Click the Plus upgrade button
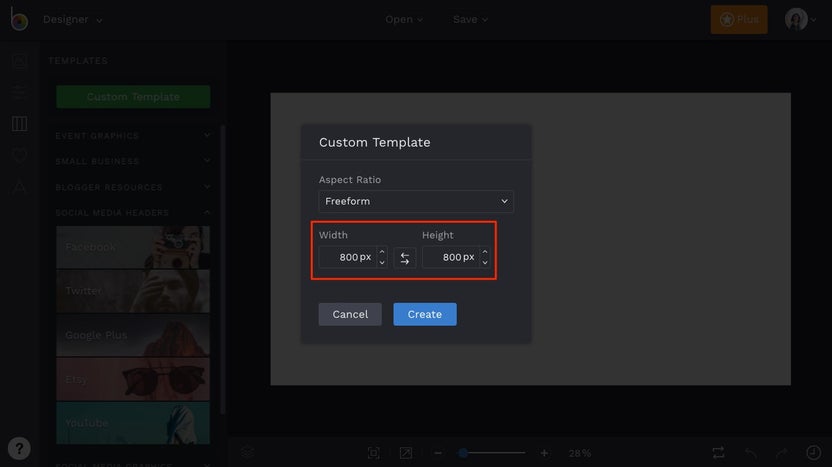This screenshot has height=467, width=832. click(739, 20)
